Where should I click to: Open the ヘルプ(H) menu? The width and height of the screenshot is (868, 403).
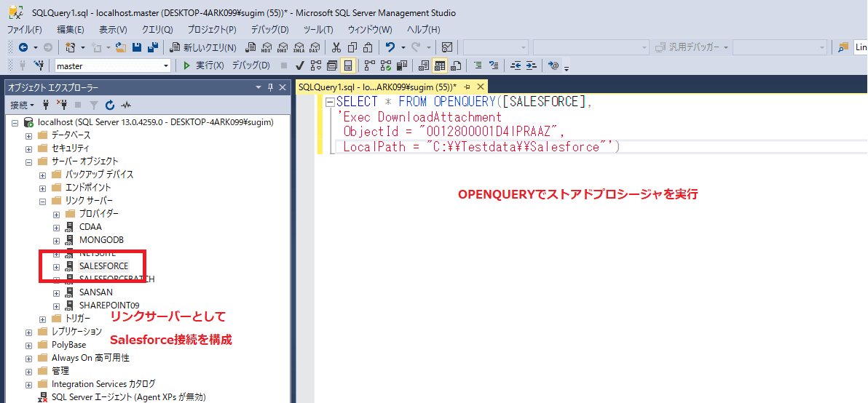[424, 29]
